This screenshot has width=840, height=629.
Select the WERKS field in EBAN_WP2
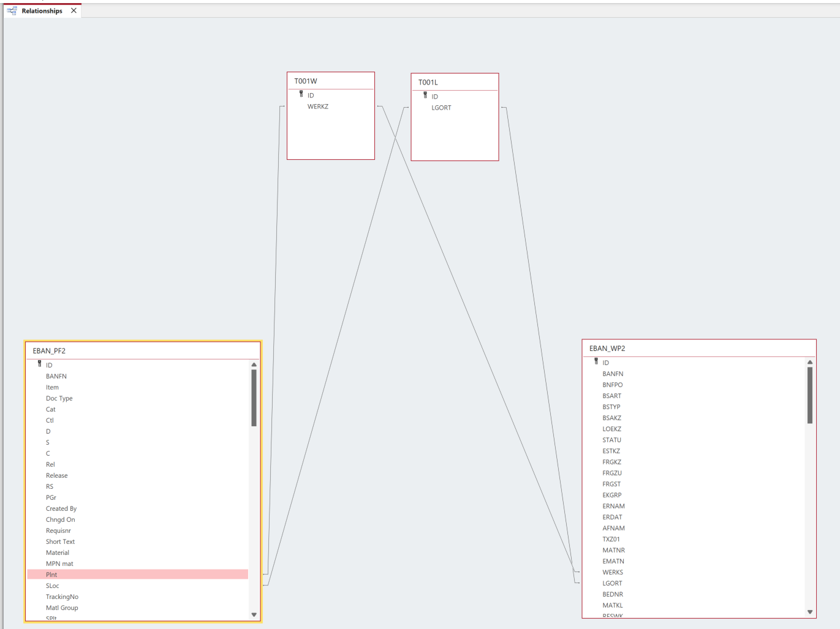[613, 572]
